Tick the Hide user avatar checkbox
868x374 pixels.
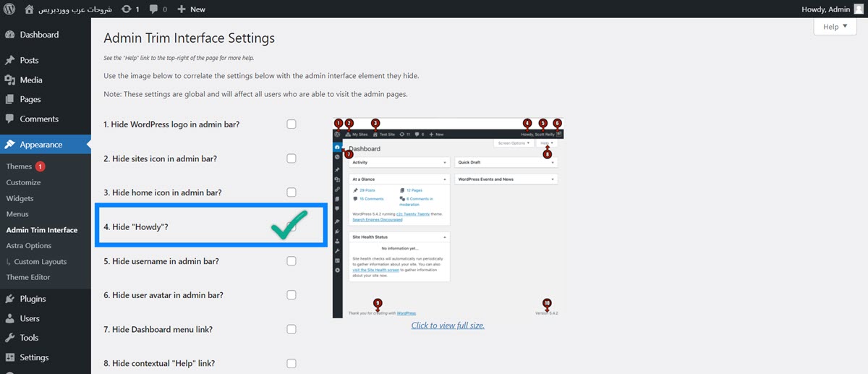292,295
